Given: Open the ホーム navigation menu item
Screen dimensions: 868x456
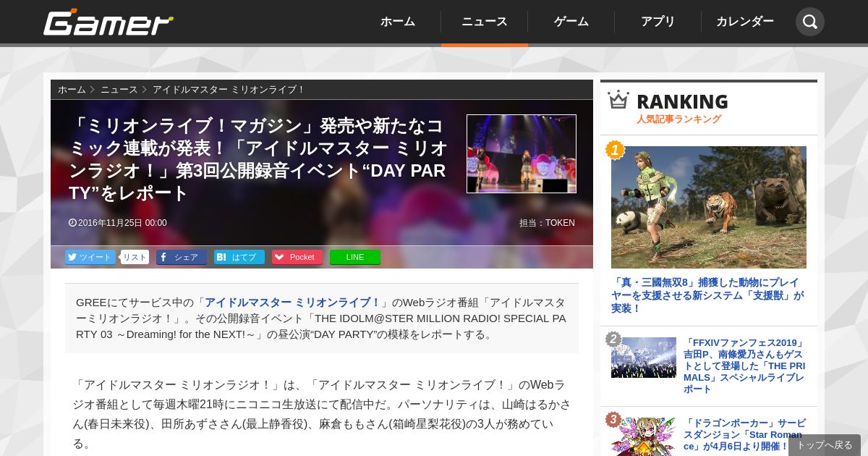Looking at the screenshot, I should tap(398, 22).
